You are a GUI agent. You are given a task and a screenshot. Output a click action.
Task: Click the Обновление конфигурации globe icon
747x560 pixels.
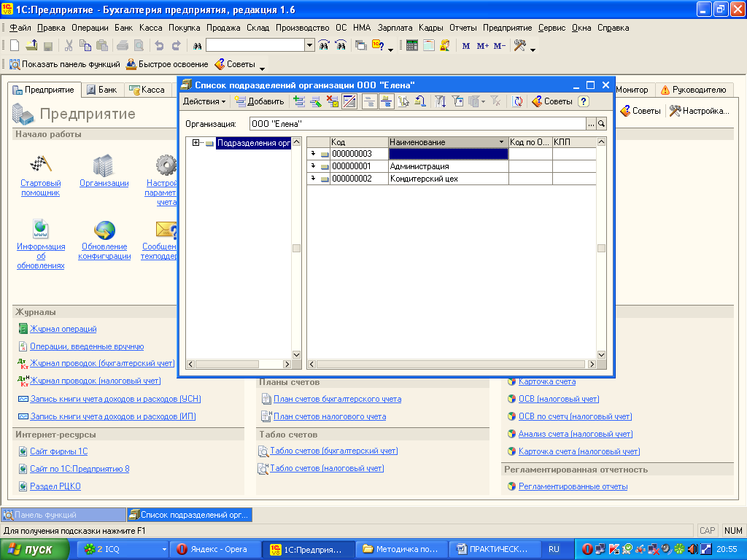104,230
